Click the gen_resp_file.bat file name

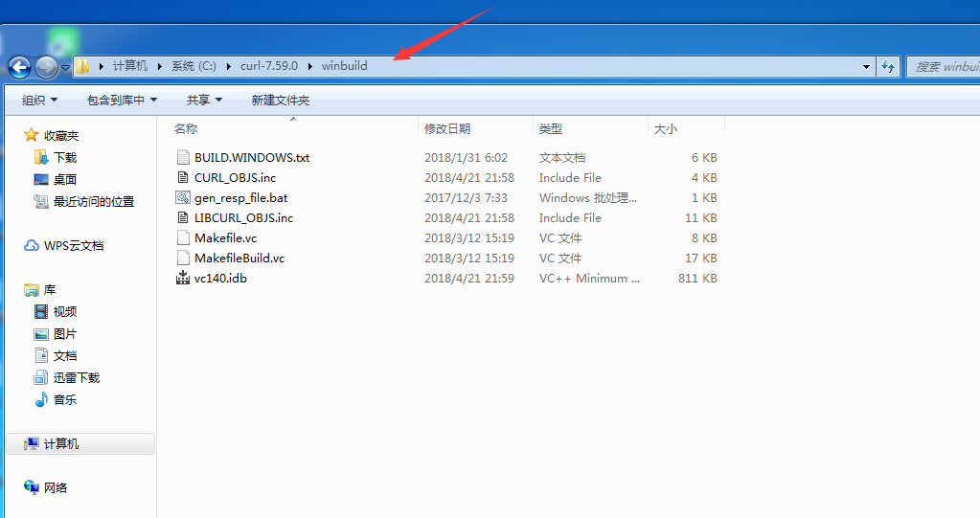coord(240,197)
